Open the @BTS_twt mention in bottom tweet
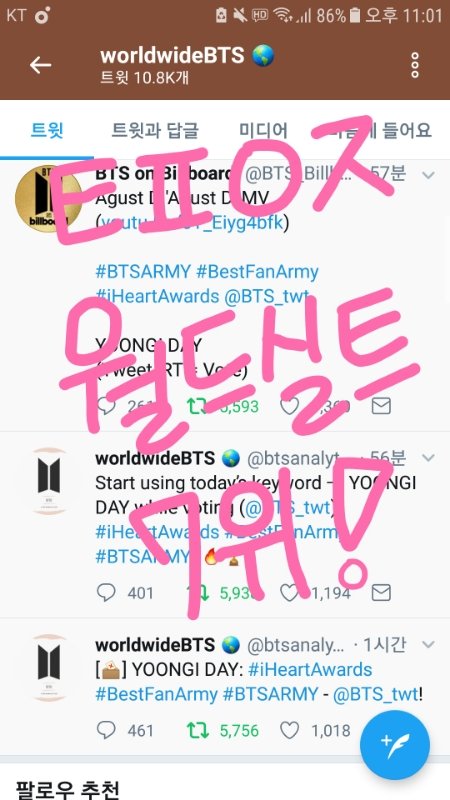Image resolution: width=450 pixels, height=800 pixels. 375,694
